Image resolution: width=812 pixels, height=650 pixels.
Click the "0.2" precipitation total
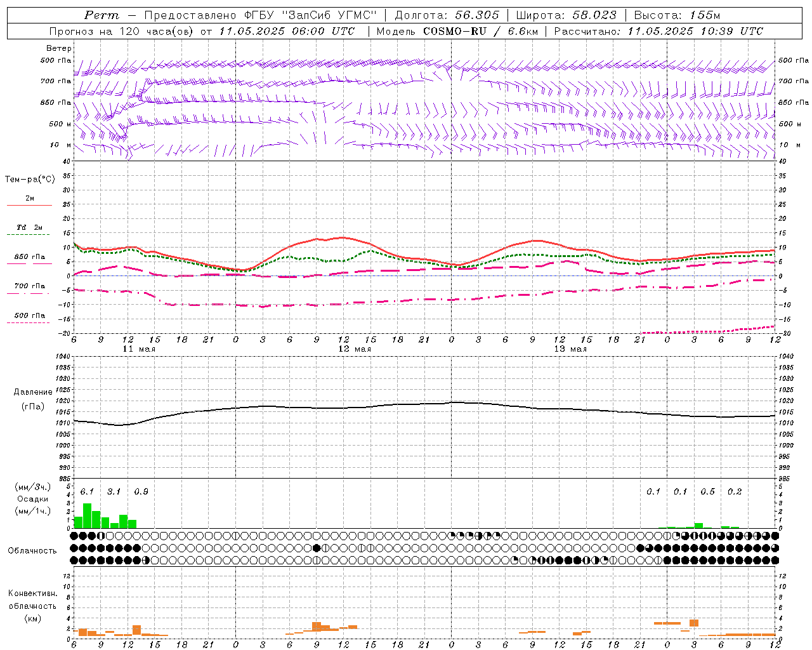(735, 492)
